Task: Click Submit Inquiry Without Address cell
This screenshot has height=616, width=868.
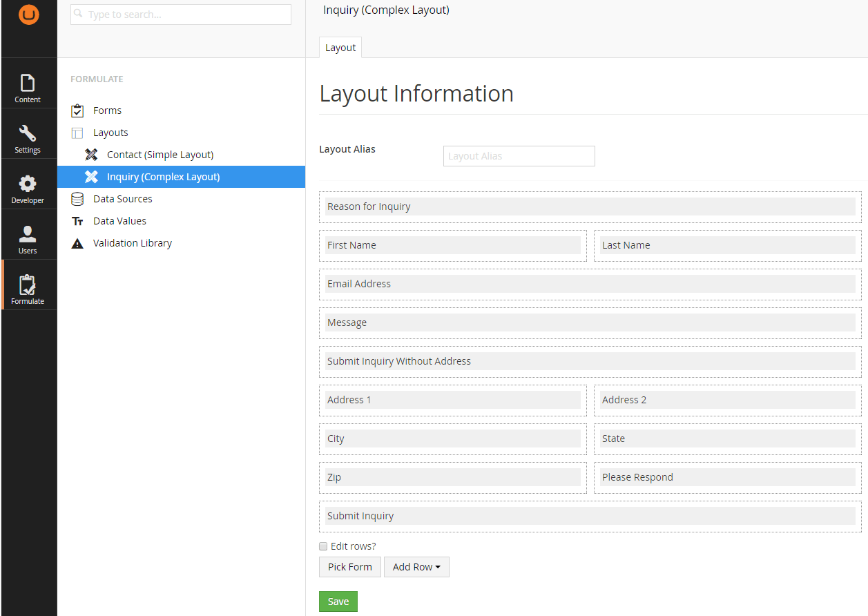Action: pyautogui.click(x=590, y=361)
